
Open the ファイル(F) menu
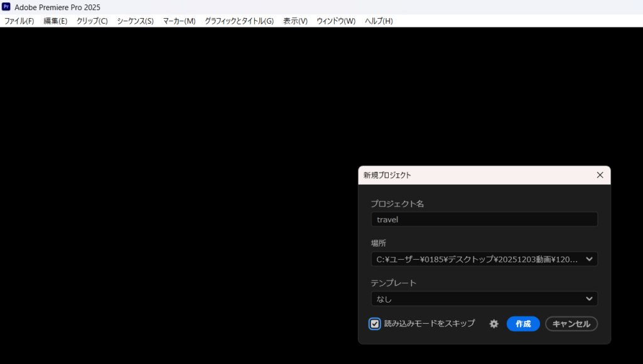click(19, 21)
